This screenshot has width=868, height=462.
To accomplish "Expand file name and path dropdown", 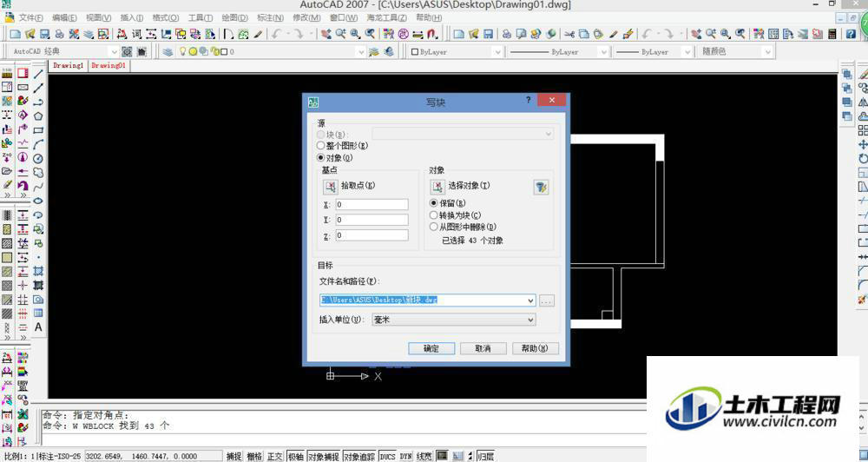I will coord(530,300).
